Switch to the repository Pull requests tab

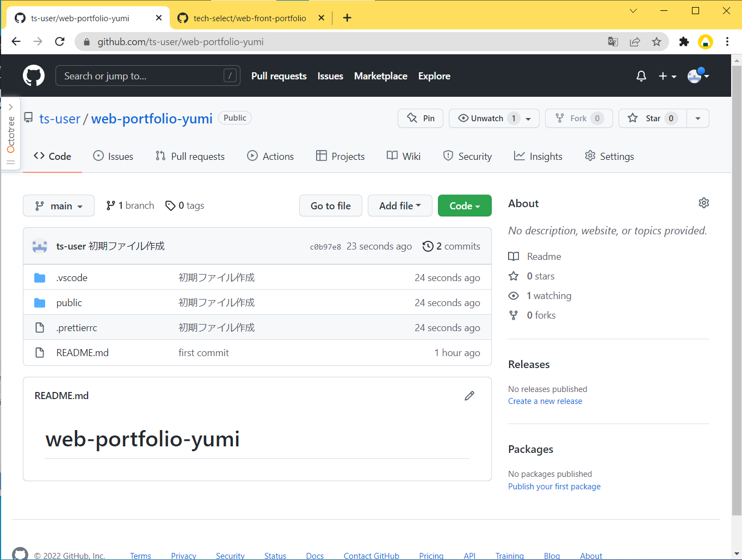[x=190, y=157]
